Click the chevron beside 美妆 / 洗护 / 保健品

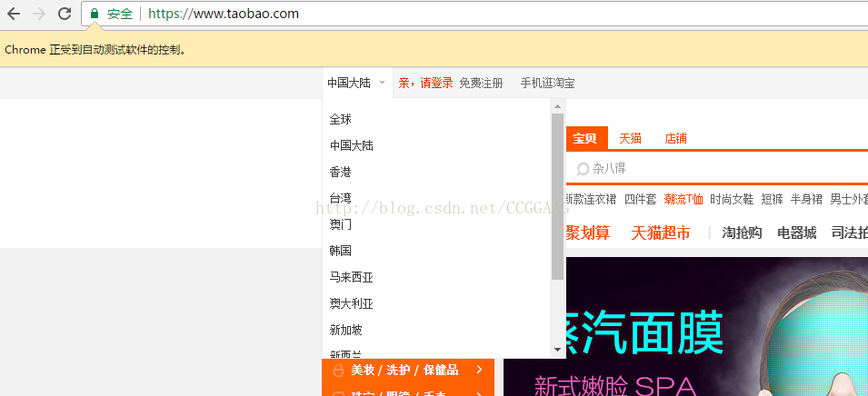coord(479,370)
